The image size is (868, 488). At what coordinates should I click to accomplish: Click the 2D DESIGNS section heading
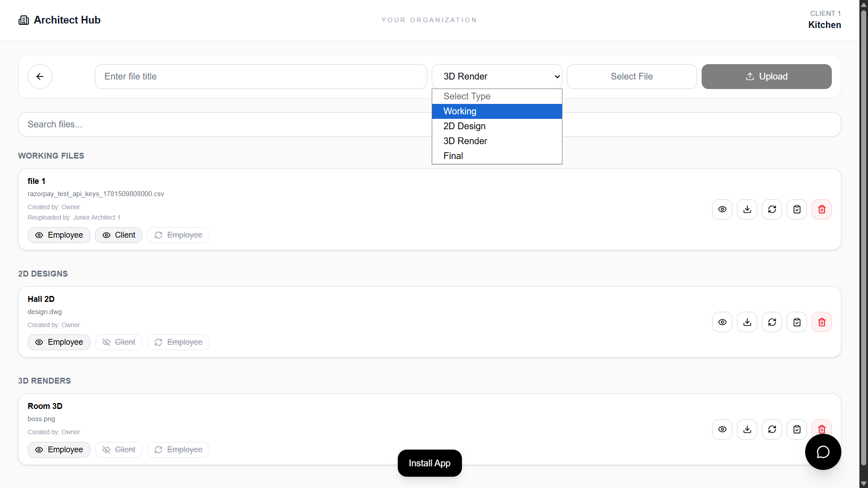43,274
